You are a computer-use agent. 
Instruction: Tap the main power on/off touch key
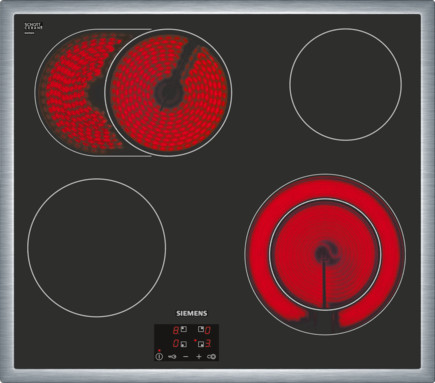[x=159, y=357]
